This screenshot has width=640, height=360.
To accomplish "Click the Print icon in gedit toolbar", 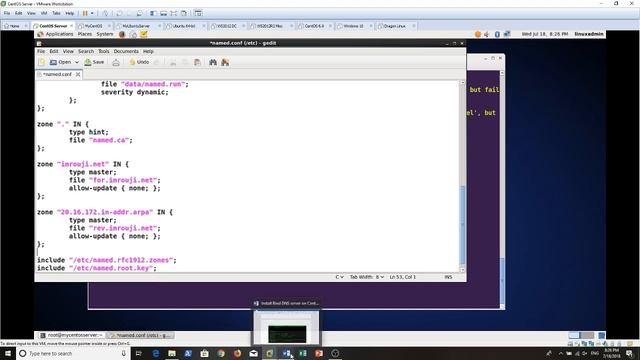I will click(116, 62).
